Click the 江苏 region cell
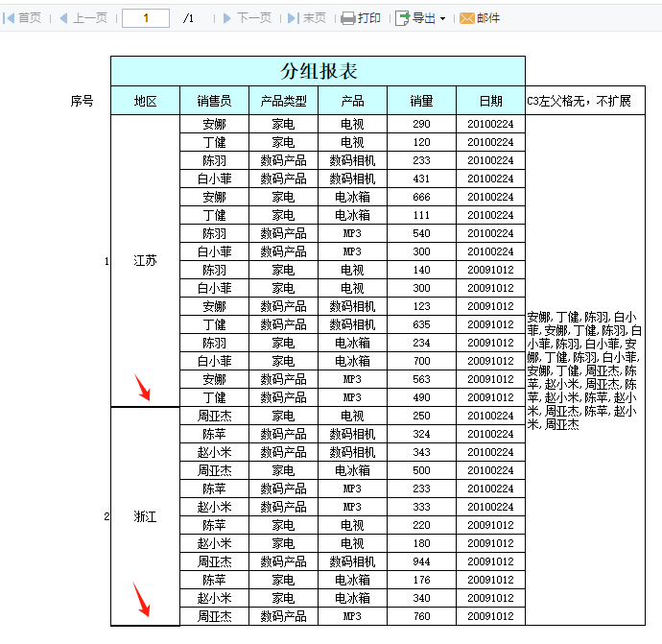Screen dimensions: 662x644 point(145,260)
